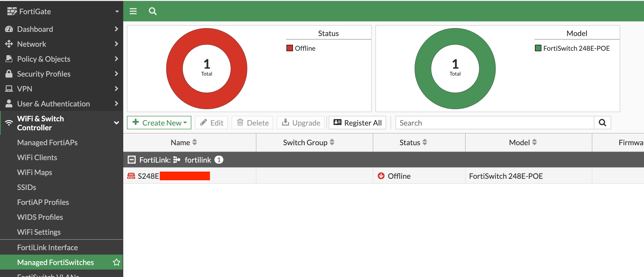
Task: Click the Edit button
Action: 211,123
